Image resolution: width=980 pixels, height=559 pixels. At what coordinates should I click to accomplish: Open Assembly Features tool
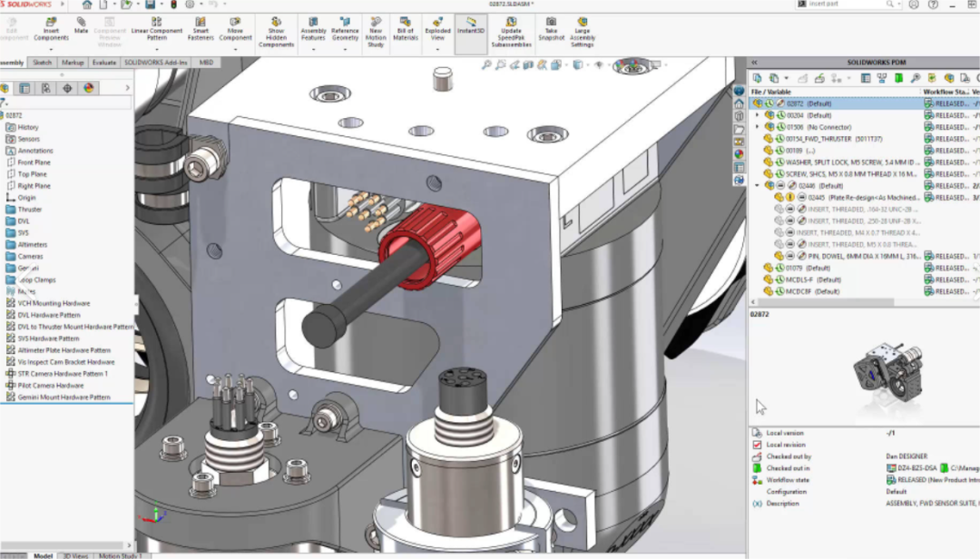tap(313, 29)
